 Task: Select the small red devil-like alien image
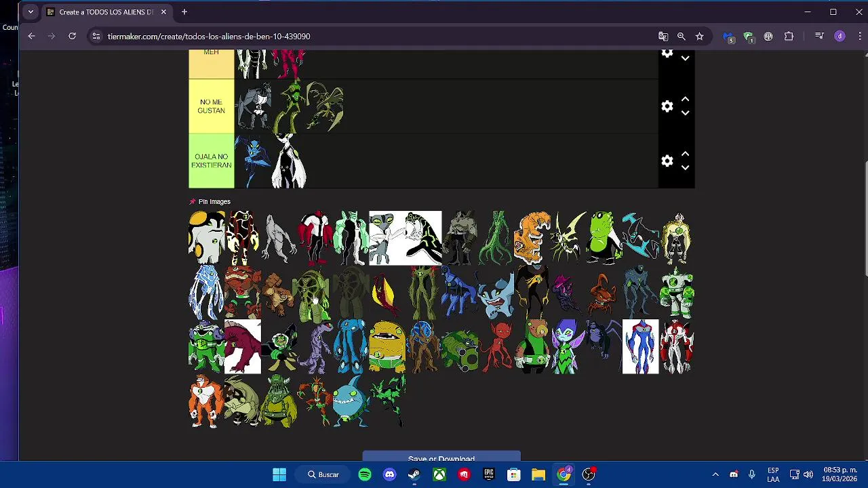(x=496, y=346)
